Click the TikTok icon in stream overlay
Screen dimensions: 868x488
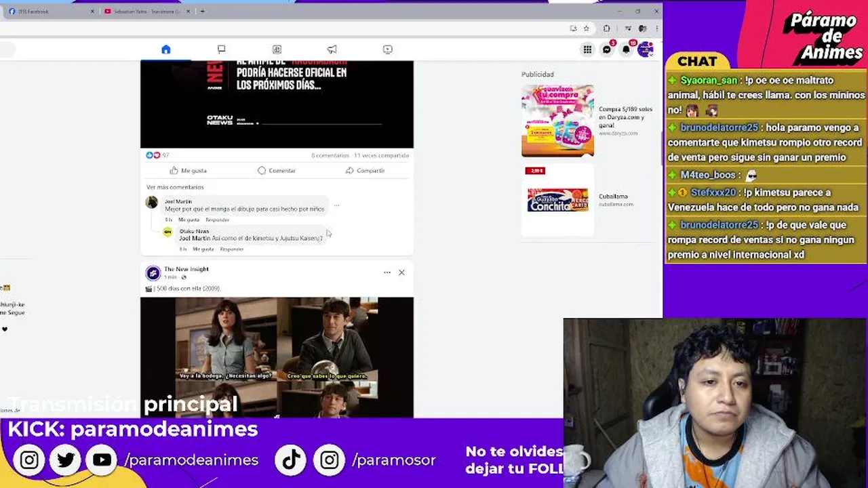(x=291, y=460)
